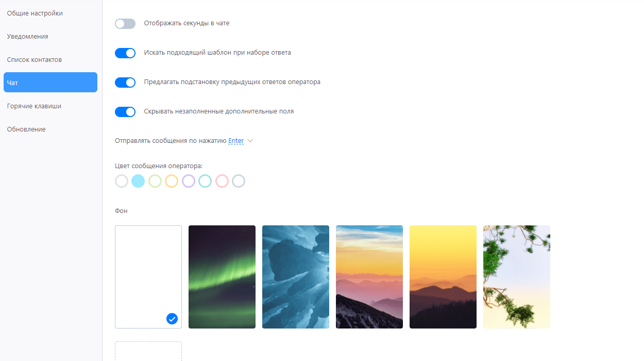The image size is (644, 361).
Task: Turn off previous operator answers suggestion
Action: coord(125,83)
